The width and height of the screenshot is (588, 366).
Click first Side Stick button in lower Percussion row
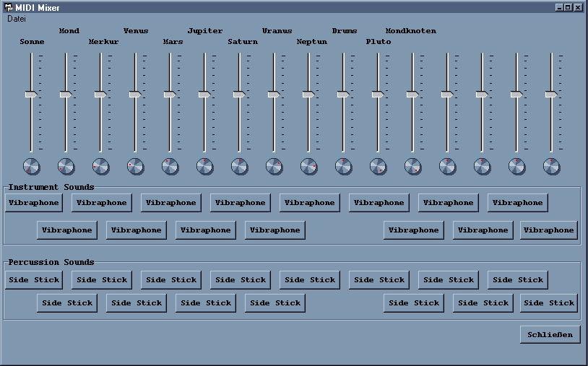[x=67, y=302]
